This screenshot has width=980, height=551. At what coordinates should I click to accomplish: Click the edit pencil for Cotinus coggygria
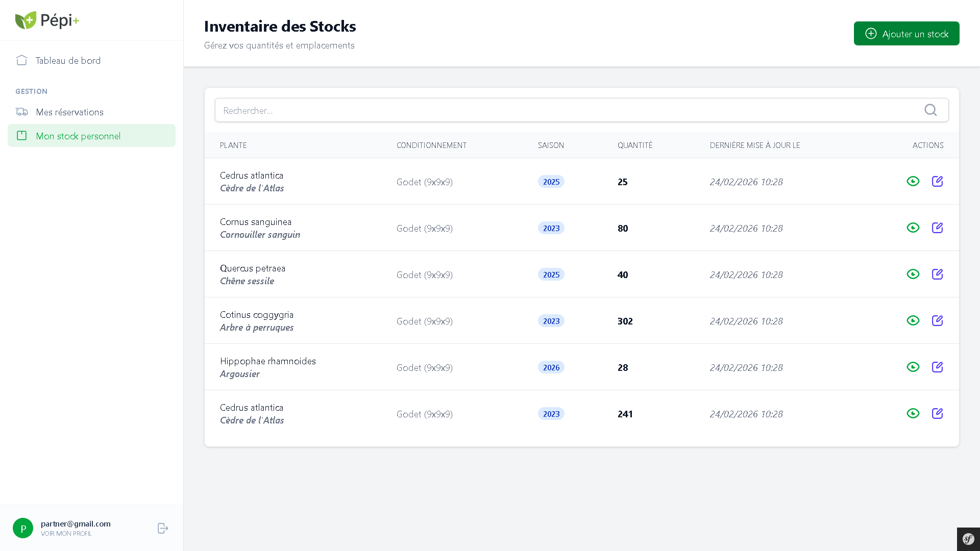pos(938,320)
